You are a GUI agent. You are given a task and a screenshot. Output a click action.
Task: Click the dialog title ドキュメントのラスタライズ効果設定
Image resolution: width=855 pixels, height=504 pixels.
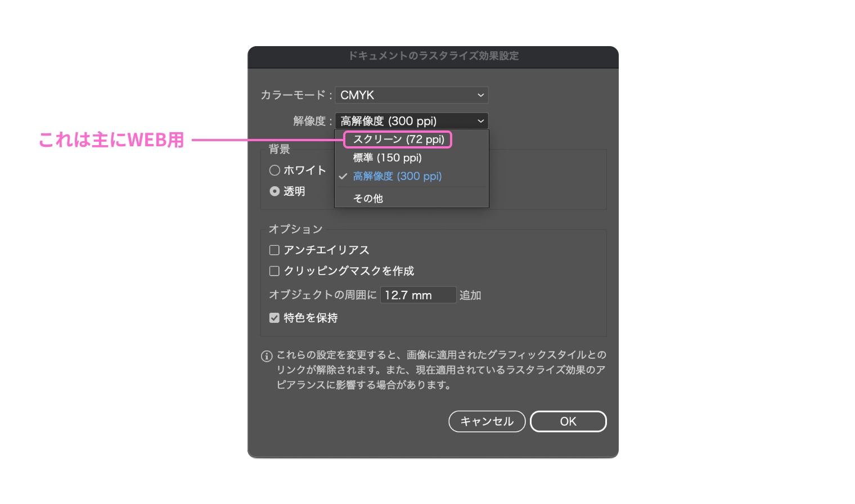(x=433, y=56)
